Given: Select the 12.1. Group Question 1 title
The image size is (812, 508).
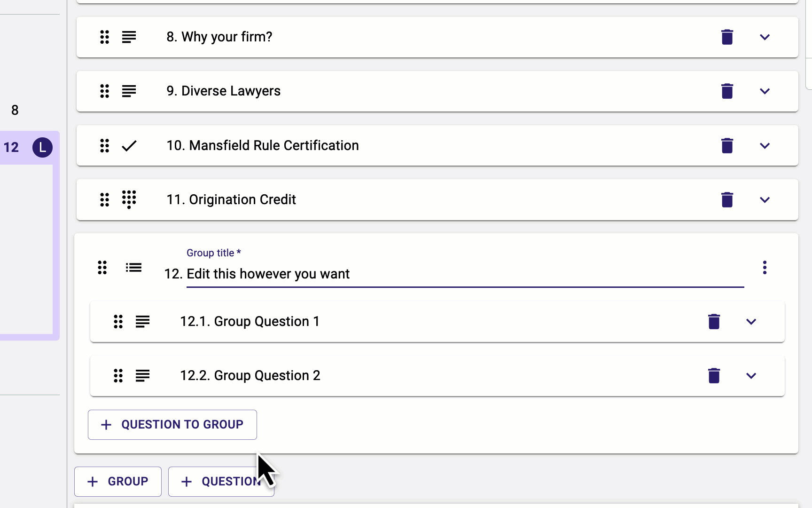Looking at the screenshot, I should click(250, 321).
